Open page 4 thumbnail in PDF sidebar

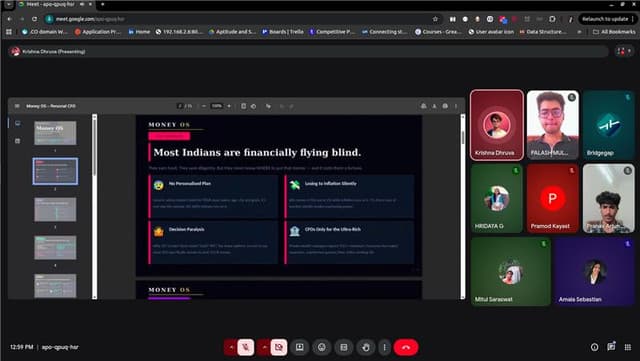coord(55,247)
